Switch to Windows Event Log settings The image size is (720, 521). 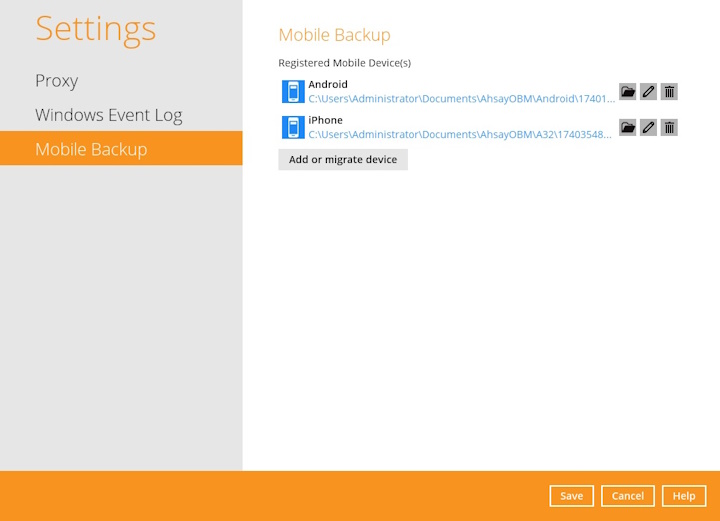[108, 115]
